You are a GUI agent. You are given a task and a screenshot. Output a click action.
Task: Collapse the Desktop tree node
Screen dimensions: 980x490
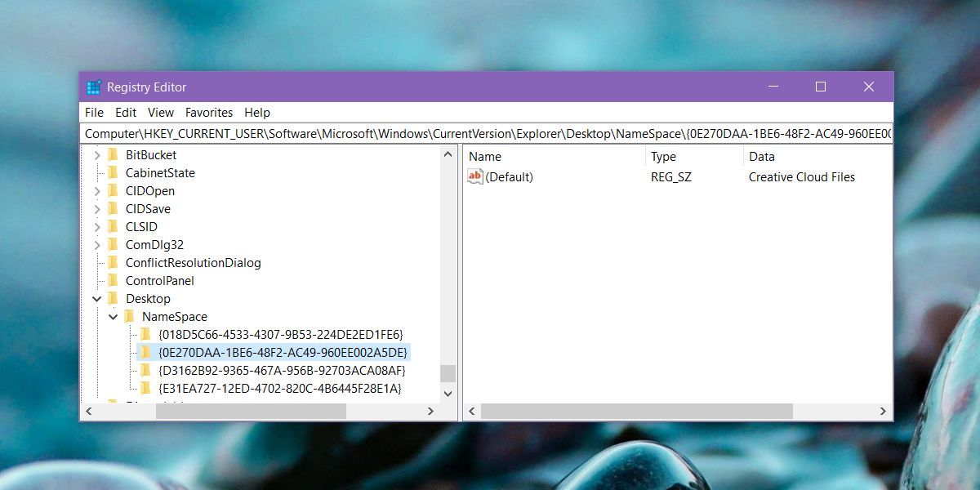97,299
